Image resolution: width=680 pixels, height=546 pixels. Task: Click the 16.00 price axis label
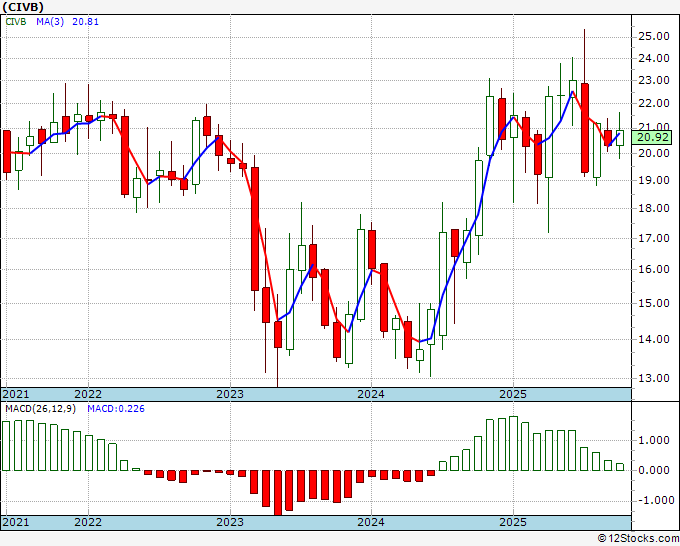654,269
